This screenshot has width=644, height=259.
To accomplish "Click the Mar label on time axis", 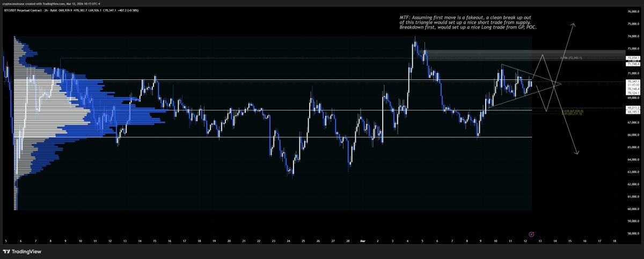I will [363, 241].
